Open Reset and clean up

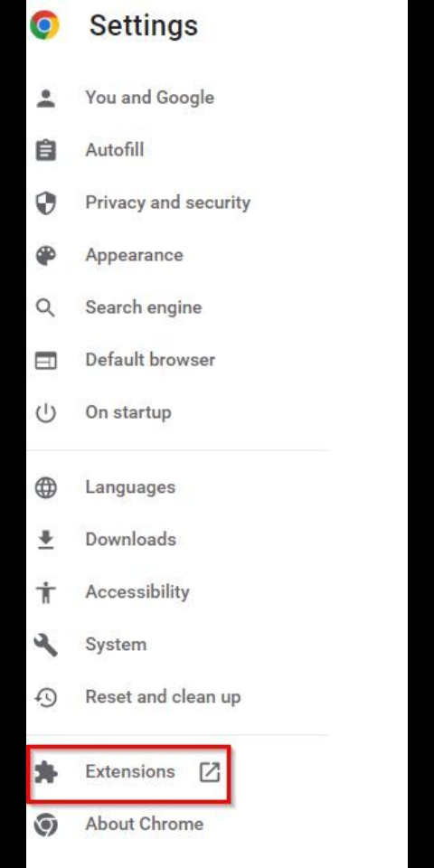pyautogui.click(x=163, y=697)
